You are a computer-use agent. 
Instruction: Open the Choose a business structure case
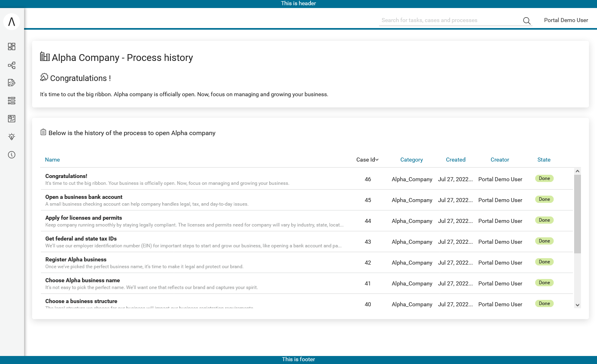[x=307, y=301]
